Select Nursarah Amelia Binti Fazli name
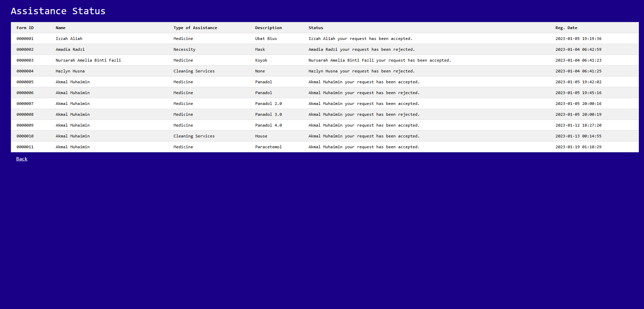This screenshot has width=644, height=309. [88, 60]
